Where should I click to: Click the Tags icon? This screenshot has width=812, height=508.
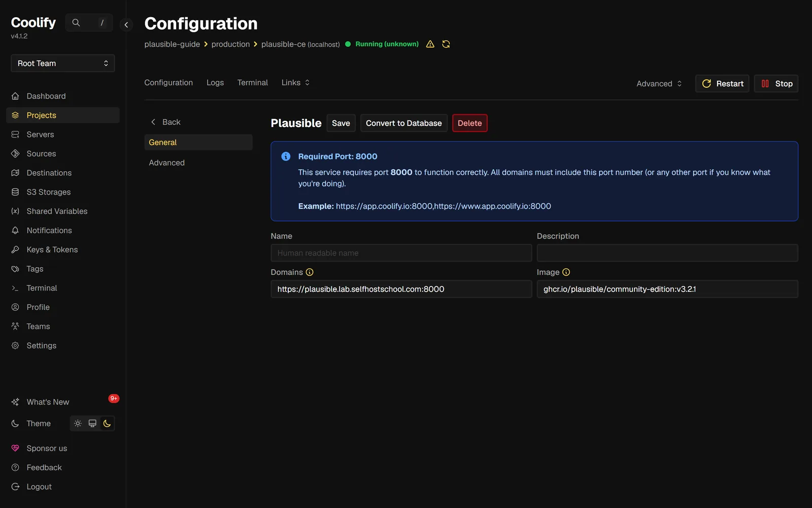click(15, 269)
